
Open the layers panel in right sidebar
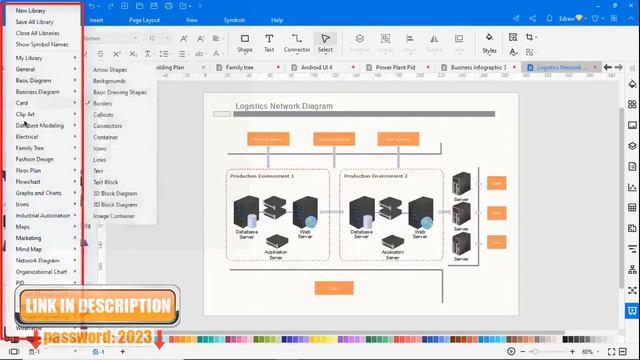tap(632, 146)
